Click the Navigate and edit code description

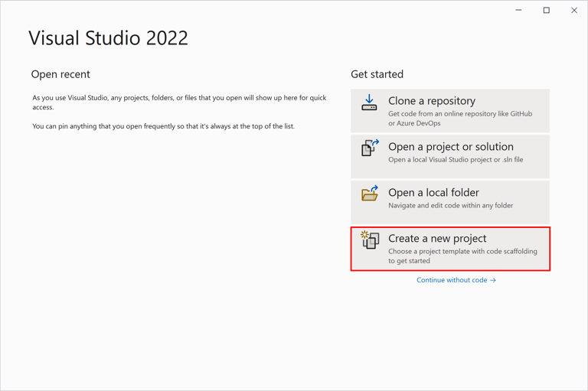coord(450,206)
